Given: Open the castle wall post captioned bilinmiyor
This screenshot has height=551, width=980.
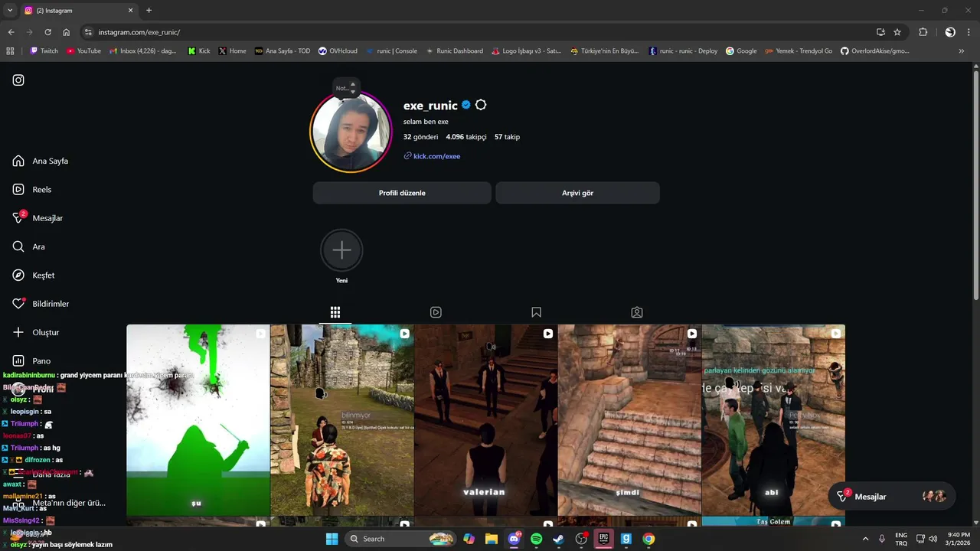Looking at the screenshot, I should 342,420.
